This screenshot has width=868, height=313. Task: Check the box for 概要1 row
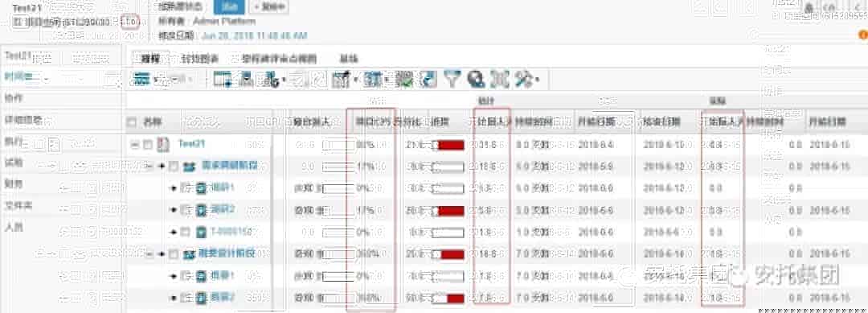click(184, 276)
